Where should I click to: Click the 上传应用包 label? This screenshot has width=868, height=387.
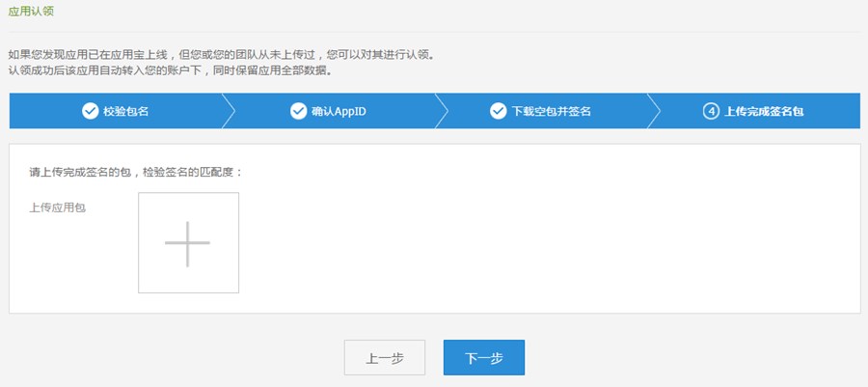tap(58, 208)
